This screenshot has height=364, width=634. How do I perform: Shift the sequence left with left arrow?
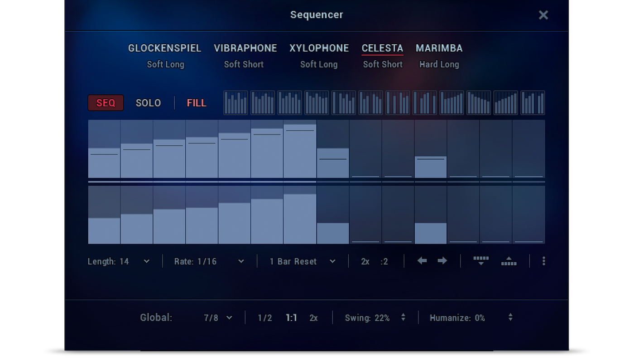422,261
